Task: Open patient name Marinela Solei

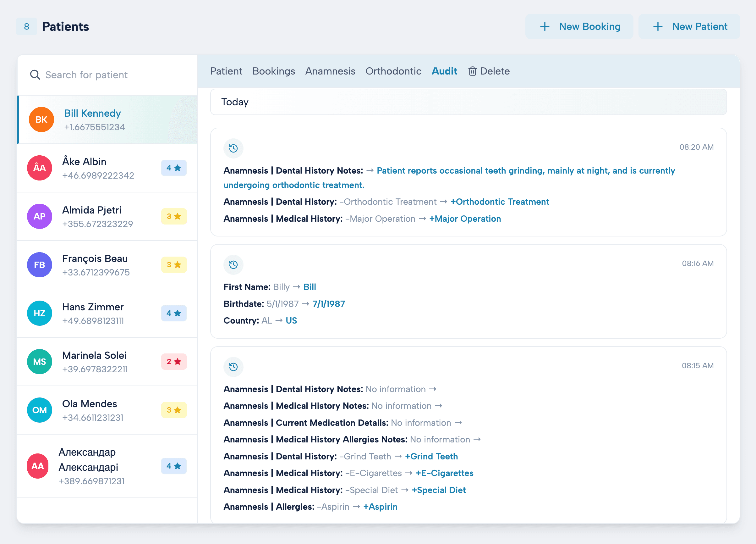Action: (94, 355)
